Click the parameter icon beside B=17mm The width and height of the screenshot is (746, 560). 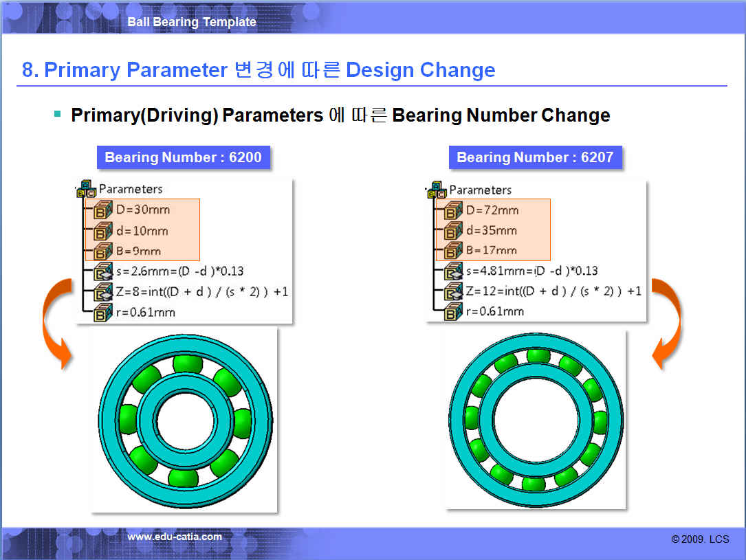point(454,250)
